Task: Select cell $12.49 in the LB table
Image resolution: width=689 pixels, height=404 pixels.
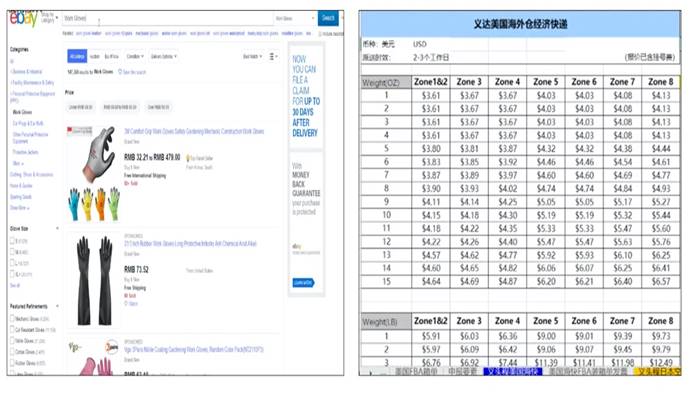Action: 660,363
